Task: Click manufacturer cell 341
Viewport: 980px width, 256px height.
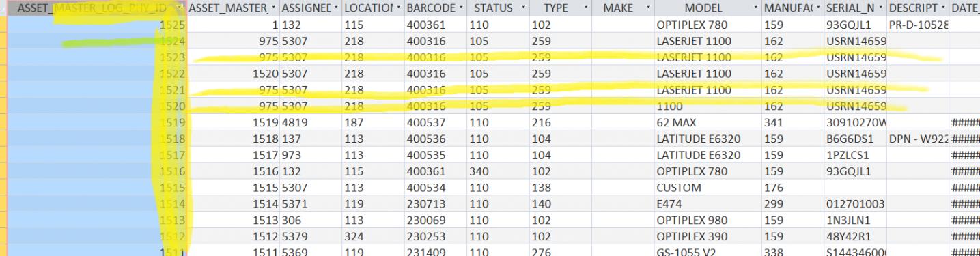Action: point(793,122)
